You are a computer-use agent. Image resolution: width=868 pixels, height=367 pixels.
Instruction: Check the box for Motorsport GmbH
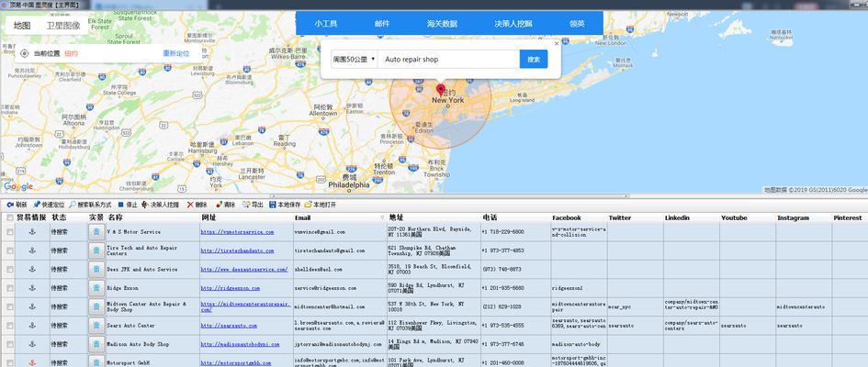tap(9, 363)
